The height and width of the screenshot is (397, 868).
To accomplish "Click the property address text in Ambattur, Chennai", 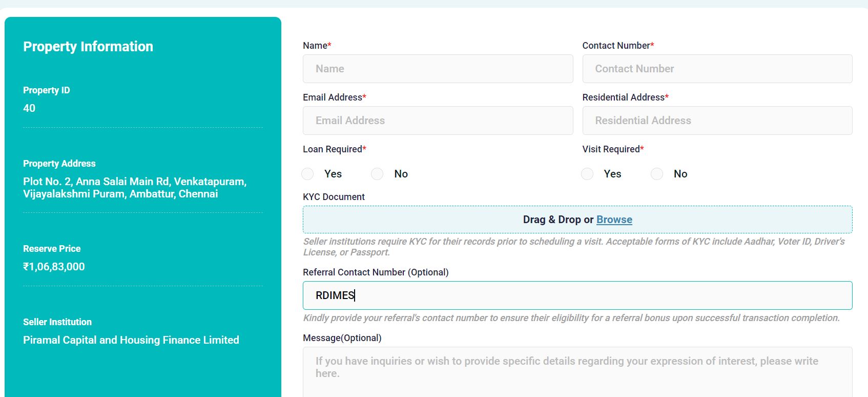I will 135,188.
